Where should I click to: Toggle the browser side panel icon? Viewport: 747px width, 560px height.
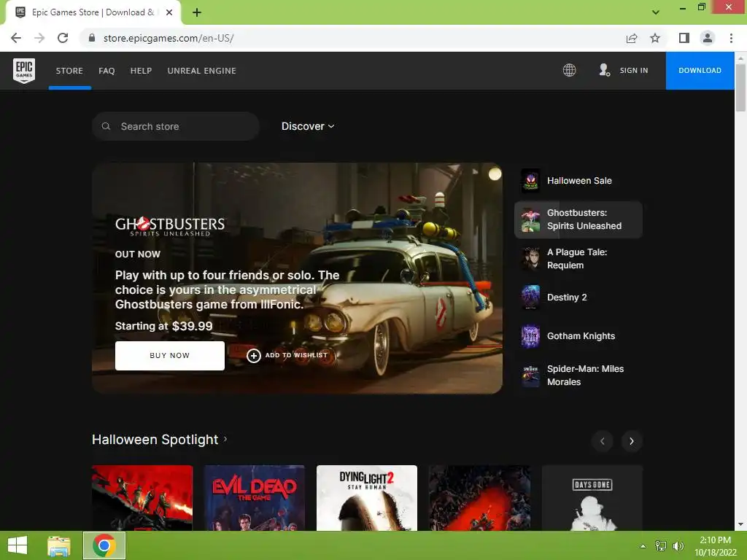684,38
